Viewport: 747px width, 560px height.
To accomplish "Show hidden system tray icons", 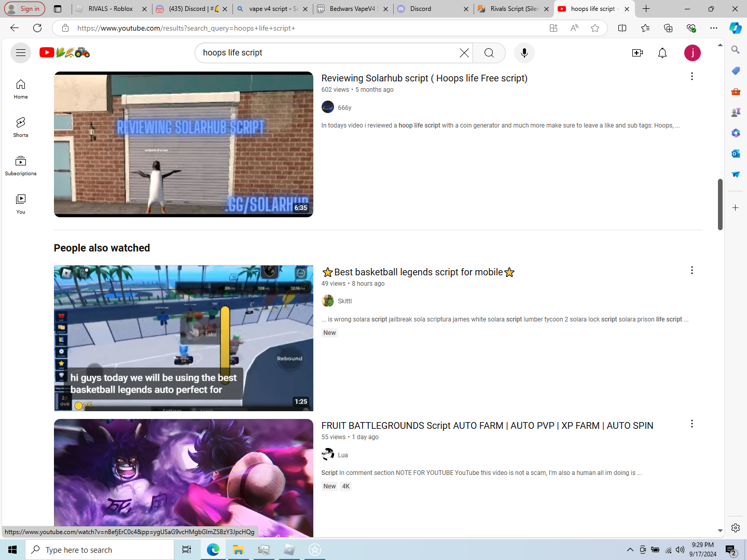I will 630,550.
